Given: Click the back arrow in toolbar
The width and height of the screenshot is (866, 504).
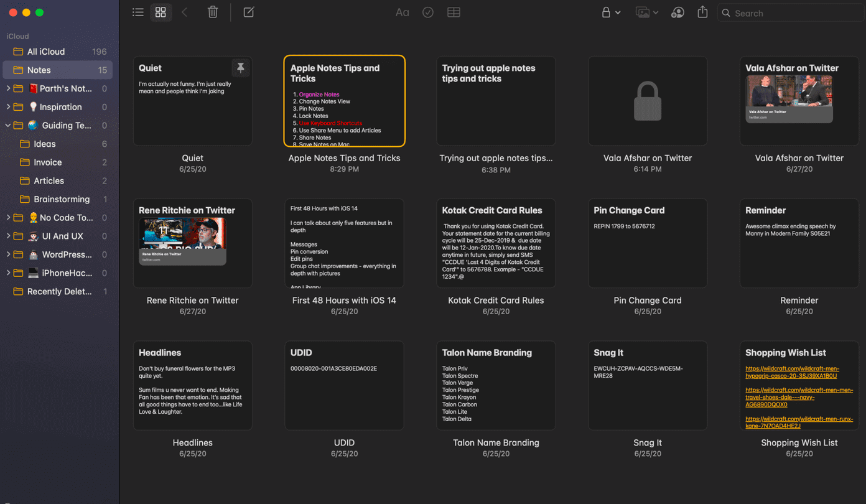Looking at the screenshot, I should (x=185, y=12).
